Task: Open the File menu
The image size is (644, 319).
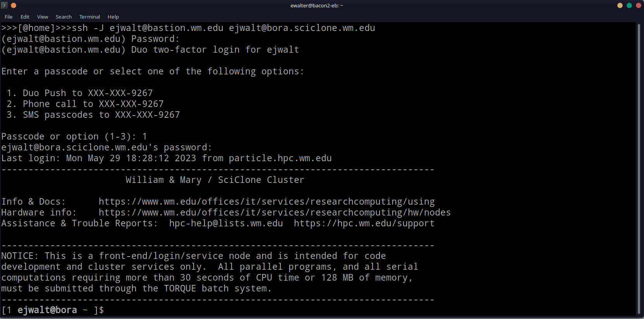Action: point(9,17)
